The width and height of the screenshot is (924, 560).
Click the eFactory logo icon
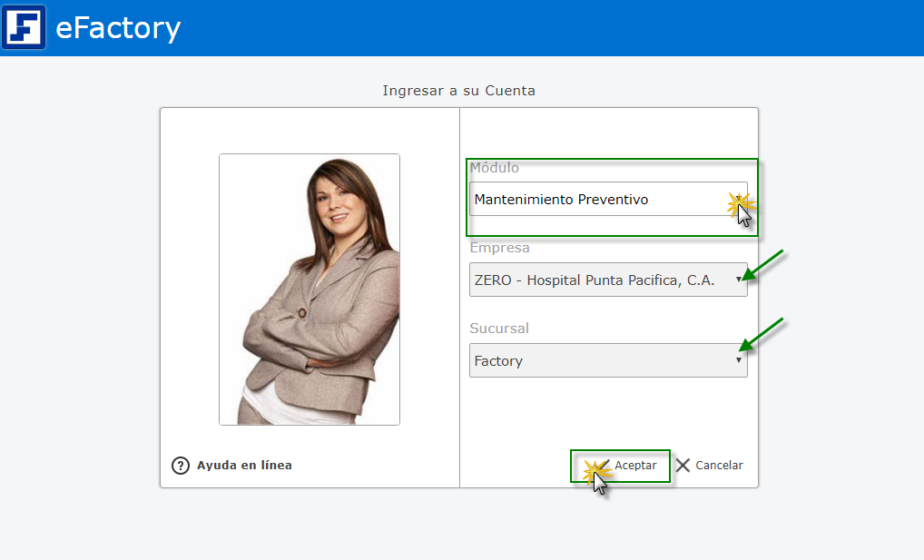(24, 27)
